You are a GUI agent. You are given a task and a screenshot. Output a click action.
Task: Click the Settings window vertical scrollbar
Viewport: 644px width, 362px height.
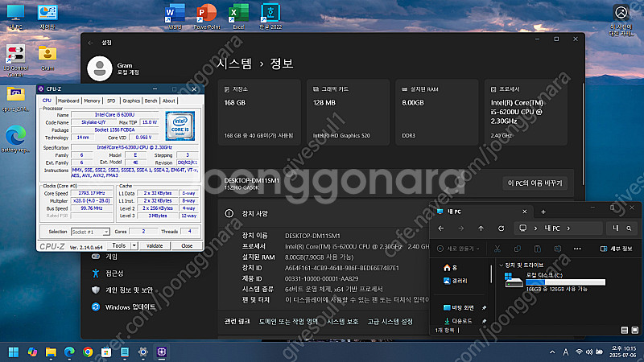tap(583, 134)
